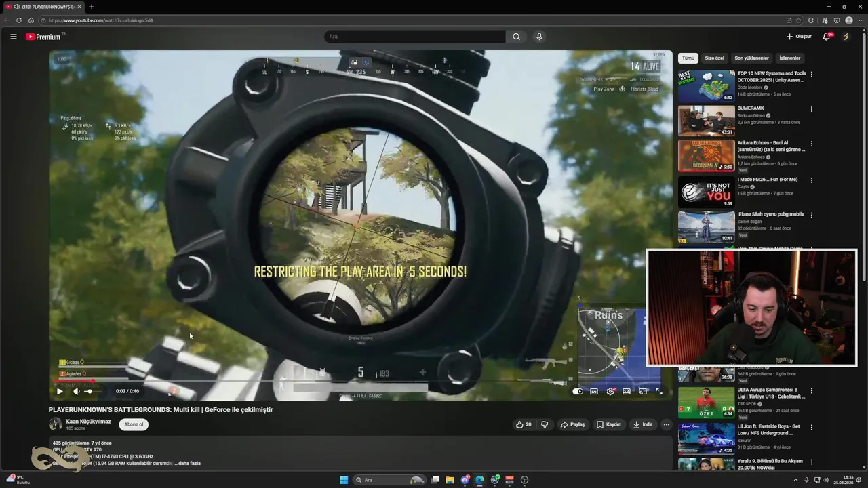Open YouTube notifications bell
Screen dimensions: 868x488
[827, 37]
